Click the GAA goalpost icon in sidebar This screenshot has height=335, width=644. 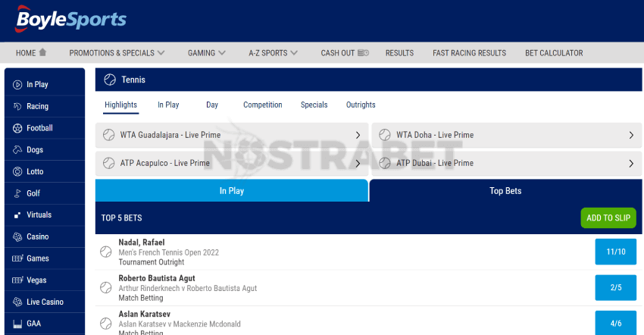[17, 324]
